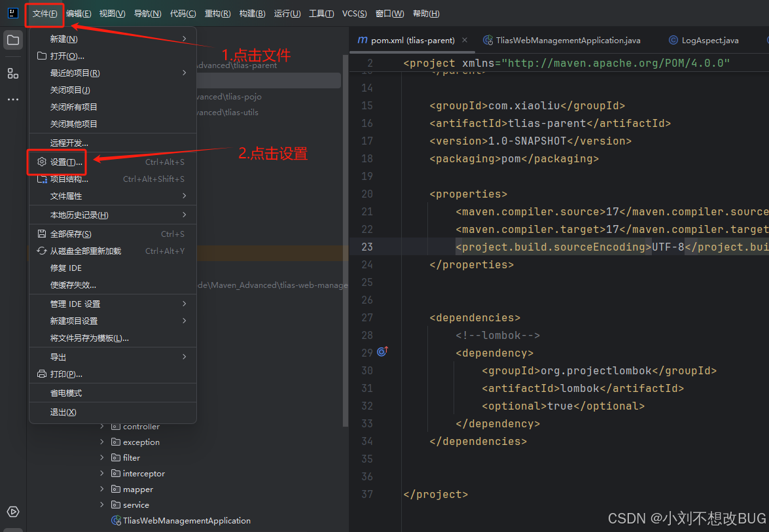
Task: Click the gutter icon on line 29
Action: click(x=383, y=351)
